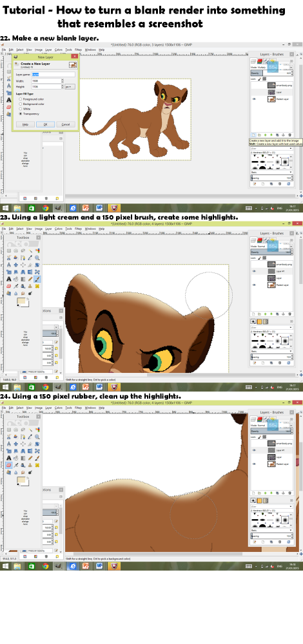Select the Crop tool in step 24 toolbox
This screenshot has height=644, width=303.
pyautogui.click(x=30, y=444)
